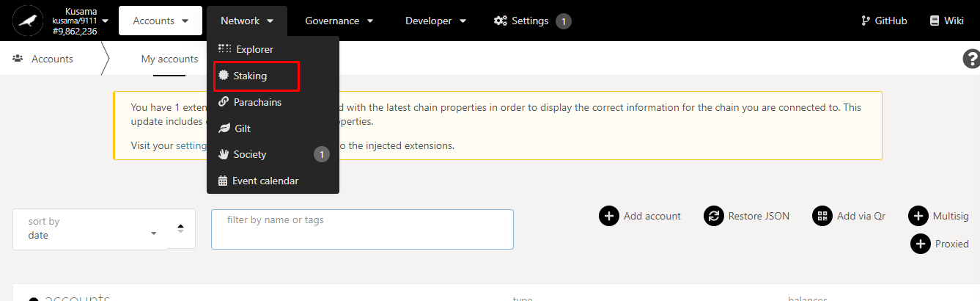The width and height of the screenshot is (980, 301).
Task: Click the Settings gears icon
Action: (x=501, y=21)
